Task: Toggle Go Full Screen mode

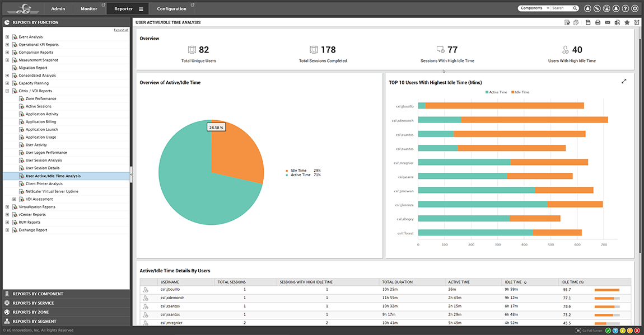Action: point(591,330)
